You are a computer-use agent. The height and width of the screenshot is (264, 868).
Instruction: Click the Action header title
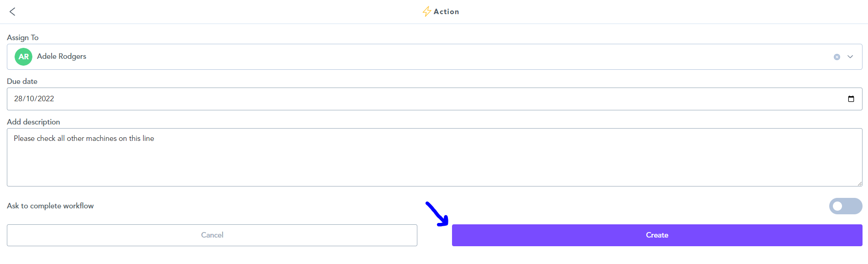point(446,12)
